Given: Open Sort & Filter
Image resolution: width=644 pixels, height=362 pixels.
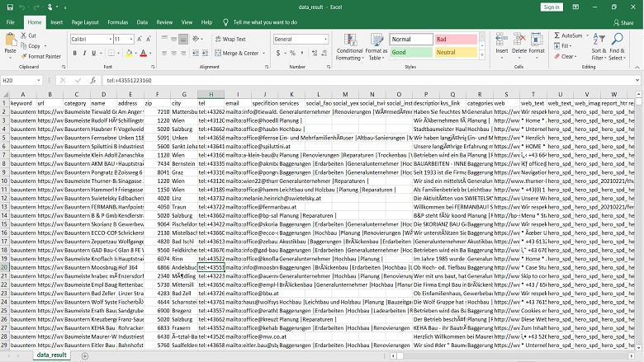Looking at the screenshot, I should coord(599,46).
